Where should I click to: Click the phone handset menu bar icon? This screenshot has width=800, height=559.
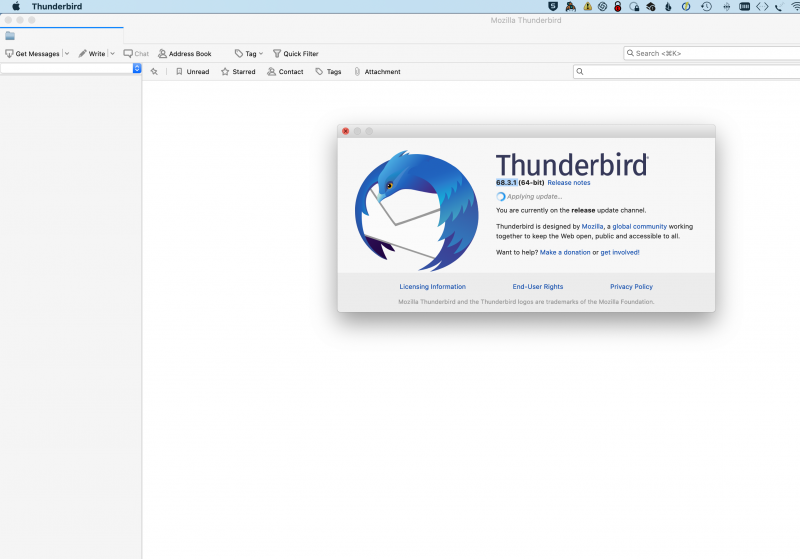tap(779, 7)
